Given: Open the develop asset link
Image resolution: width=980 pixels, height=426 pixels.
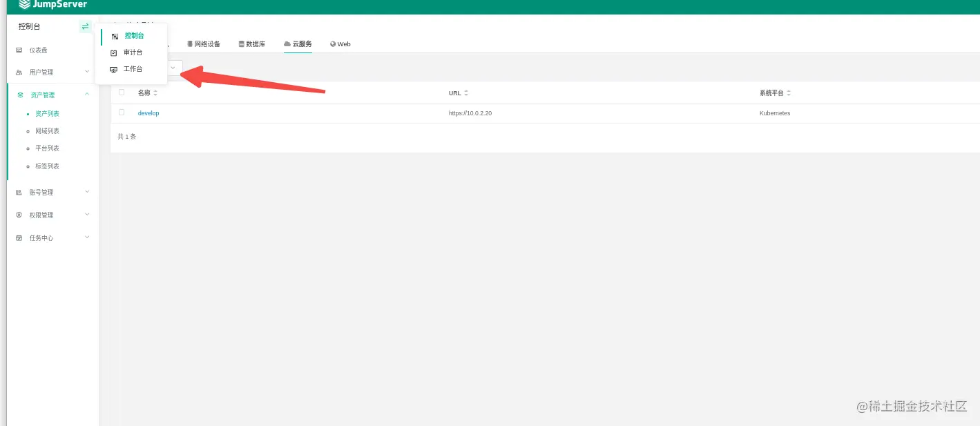Looking at the screenshot, I should click(148, 113).
